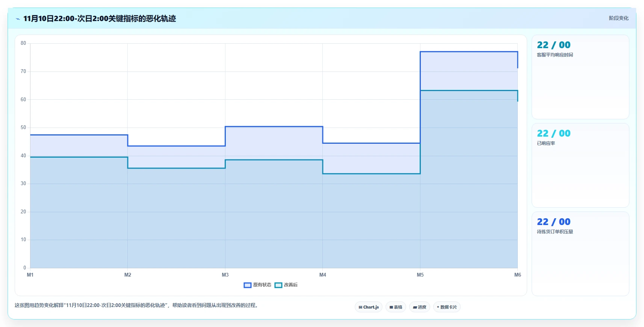Select the 进度 chip label

[x=422, y=307]
